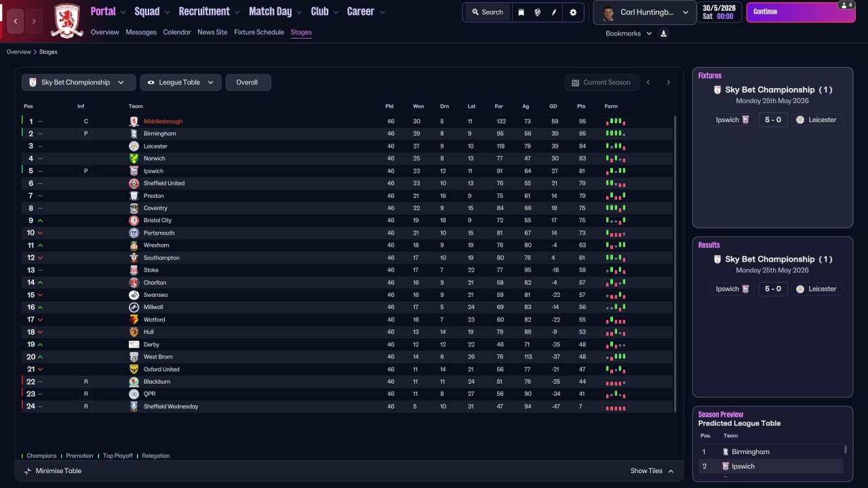Switch to the Calendar tab
Viewport: 868px width, 488px height.
tap(177, 33)
